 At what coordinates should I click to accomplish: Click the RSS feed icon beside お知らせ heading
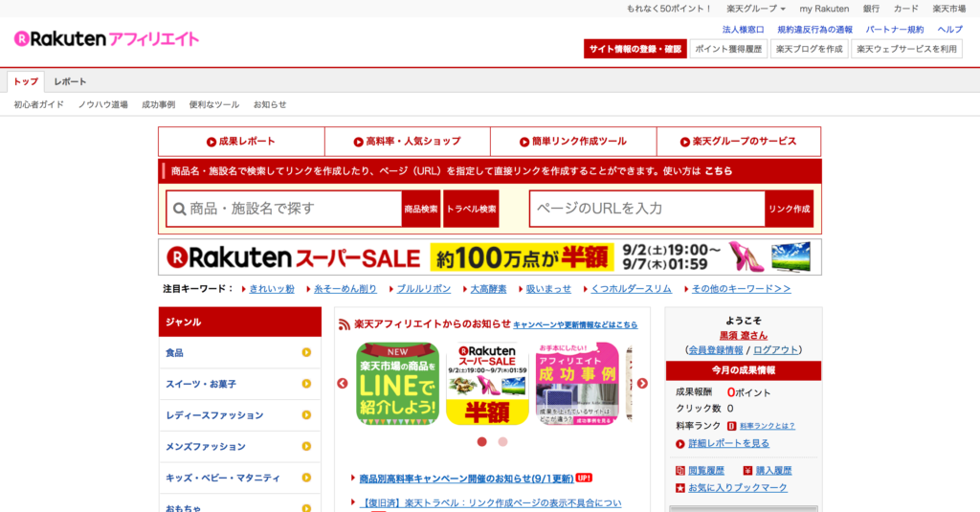(344, 324)
